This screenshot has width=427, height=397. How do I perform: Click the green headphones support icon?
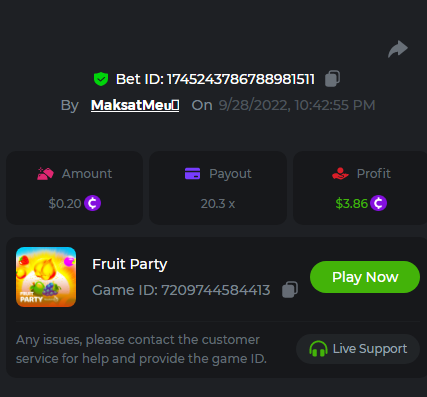318,349
